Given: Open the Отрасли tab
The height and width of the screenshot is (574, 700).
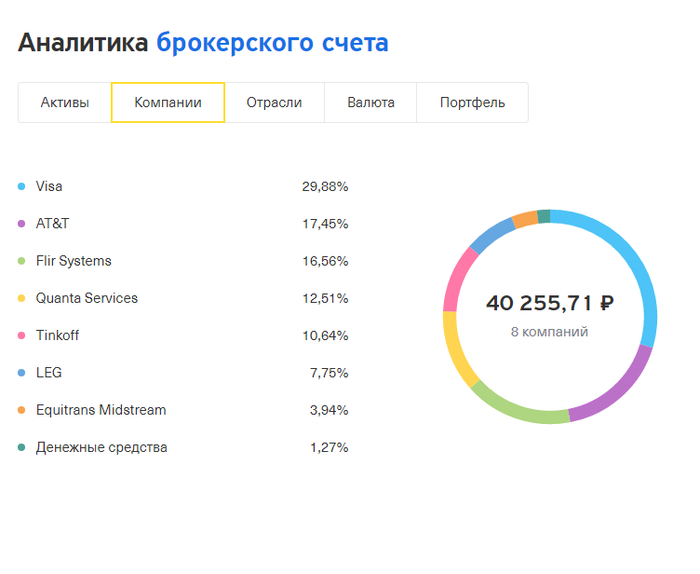Looking at the screenshot, I should [274, 102].
